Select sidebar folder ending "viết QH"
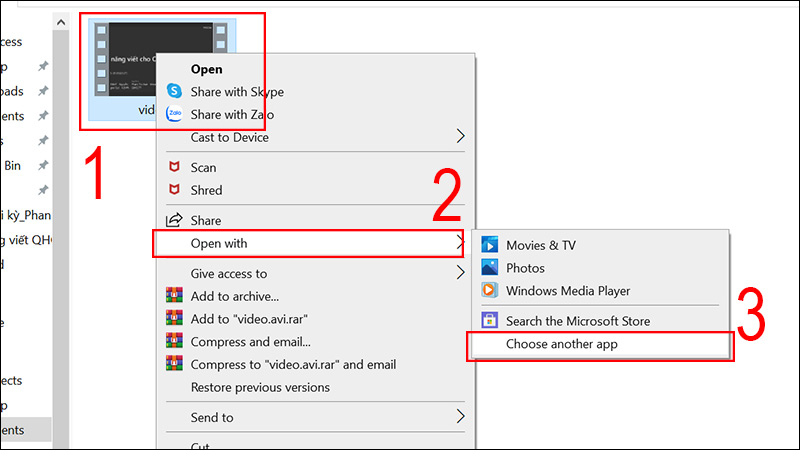The height and width of the screenshot is (450, 800). tap(26, 240)
